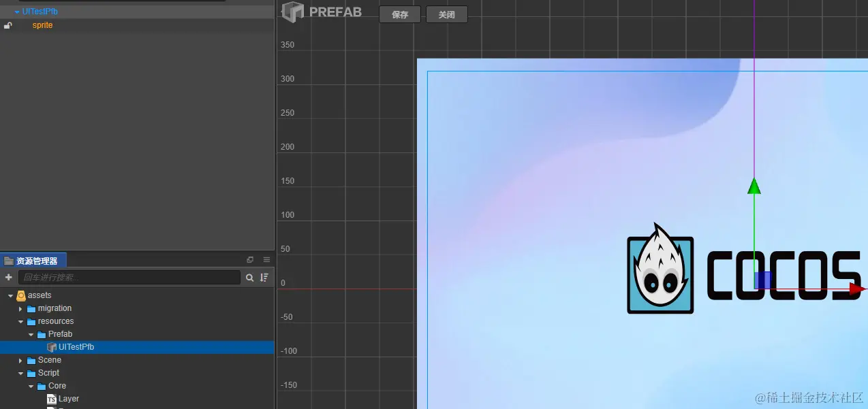Select UITestPfb file name in asset tree
The width and height of the screenshot is (868, 409).
coord(76,347)
